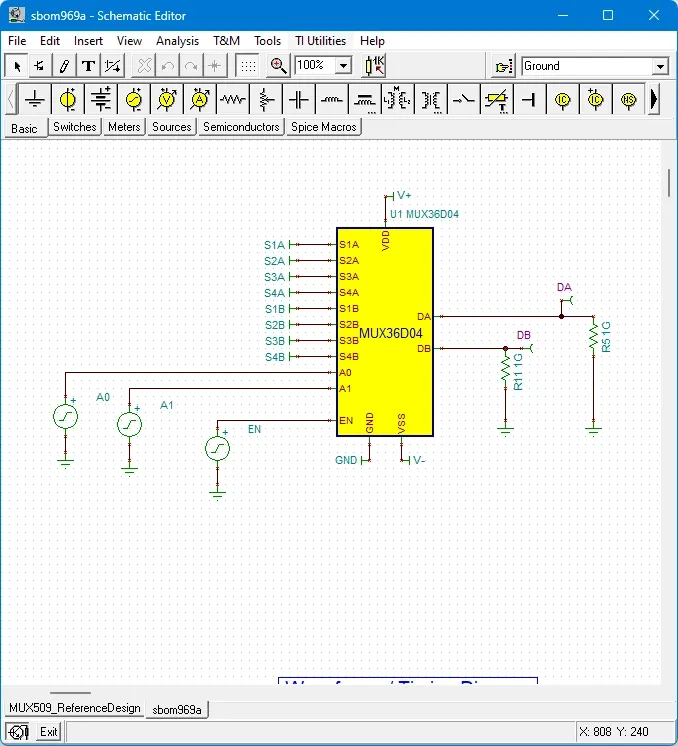The height and width of the screenshot is (746, 678).
Task: Open the 100% zoom level dropdown
Action: coord(343,65)
